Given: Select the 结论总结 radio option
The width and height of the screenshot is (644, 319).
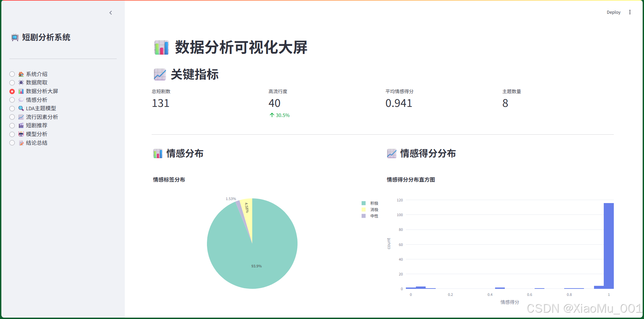Looking at the screenshot, I should click(x=12, y=143).
